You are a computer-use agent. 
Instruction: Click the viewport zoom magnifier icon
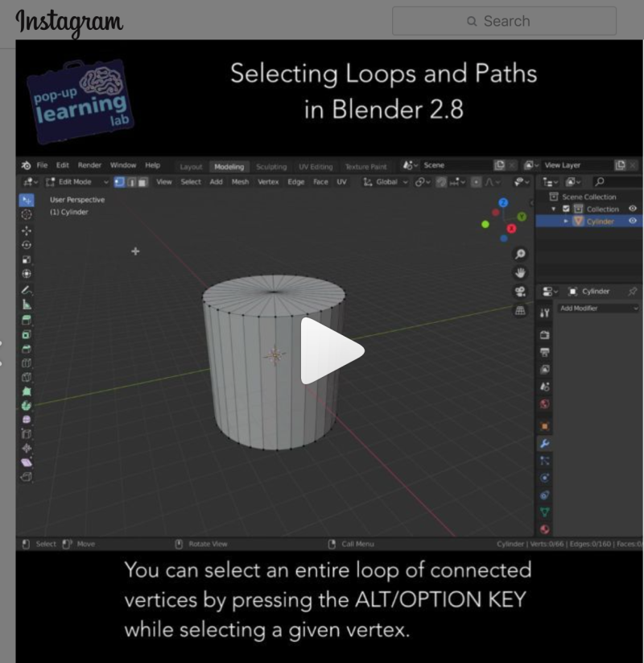pyautogui.click(x=520, y=254)
